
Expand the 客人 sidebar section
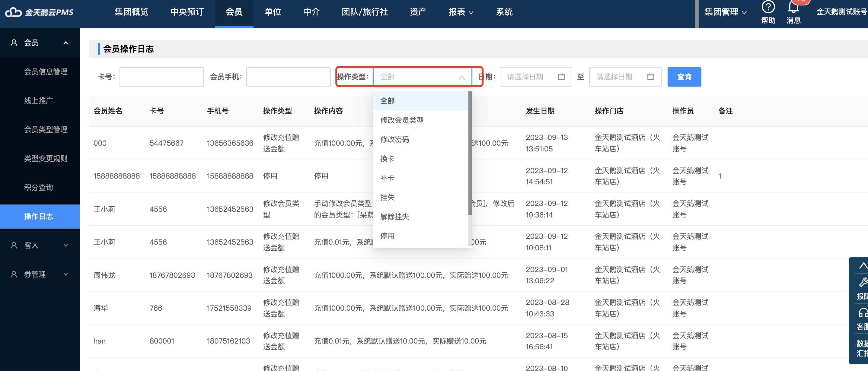[66, 246]
